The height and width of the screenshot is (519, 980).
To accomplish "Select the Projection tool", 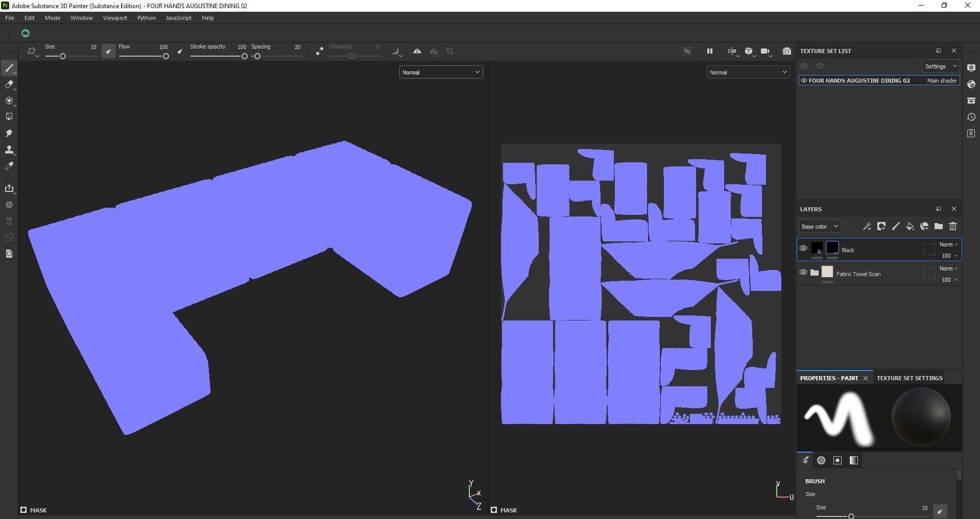I will pyautogui.click(x=9, y=101).
